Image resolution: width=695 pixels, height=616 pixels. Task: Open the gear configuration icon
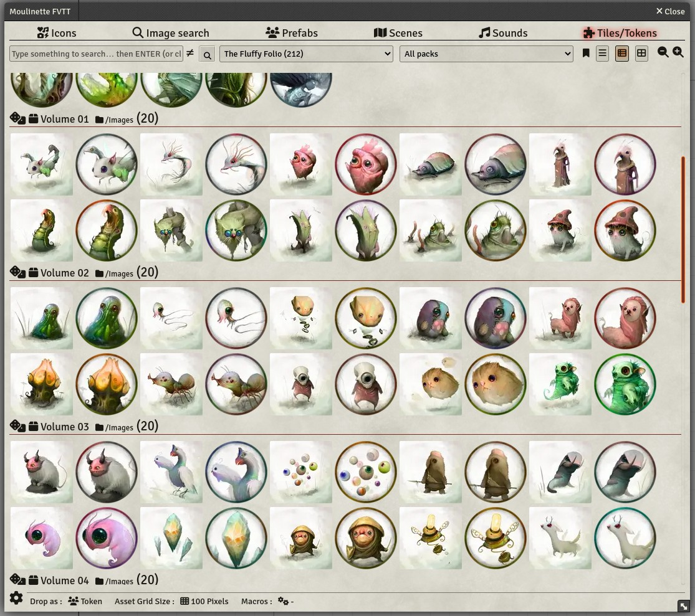click(16, 598)
